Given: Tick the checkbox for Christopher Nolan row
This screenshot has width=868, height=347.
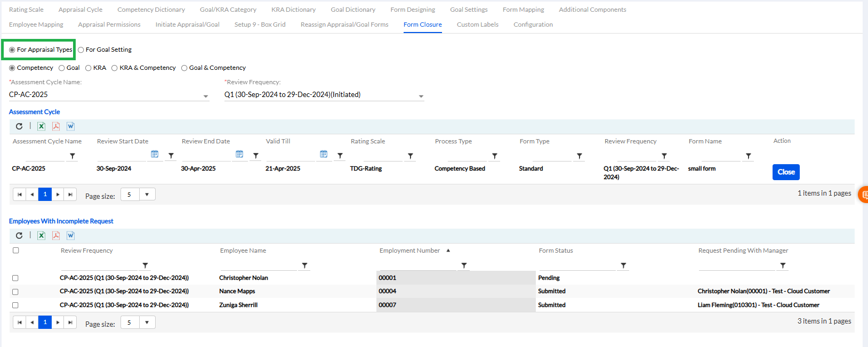Looking at the screenshot, I should pyautogui.click(x=15, y=278).
